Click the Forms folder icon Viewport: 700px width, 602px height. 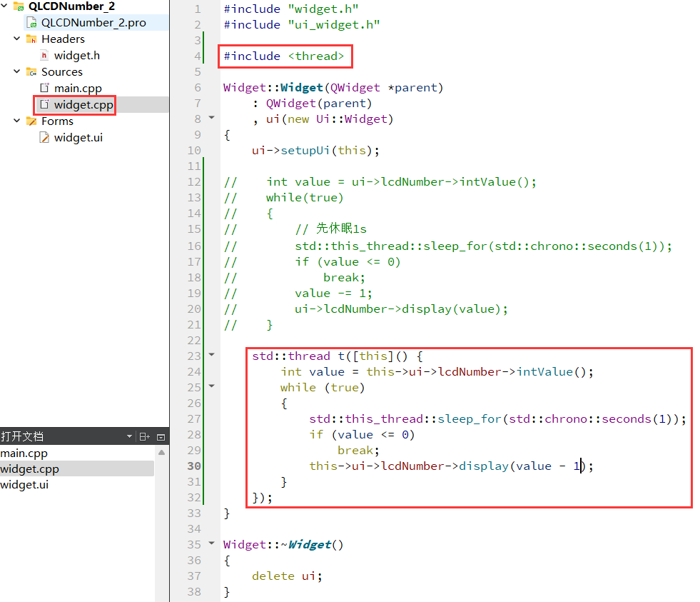tap(31, 121)
